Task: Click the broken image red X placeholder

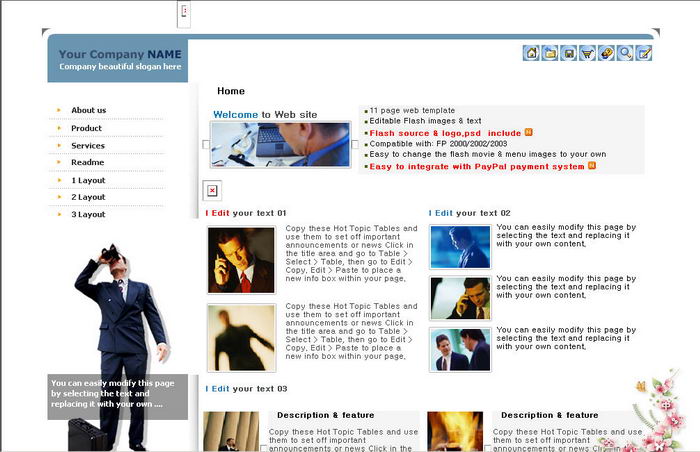Action: 212,190
